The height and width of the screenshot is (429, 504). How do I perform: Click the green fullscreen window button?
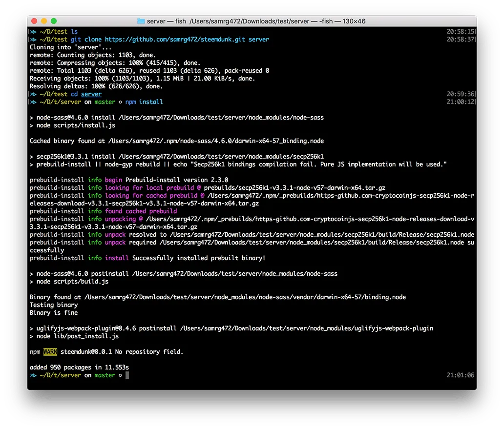pyautogui.click(x=54, y=21)
